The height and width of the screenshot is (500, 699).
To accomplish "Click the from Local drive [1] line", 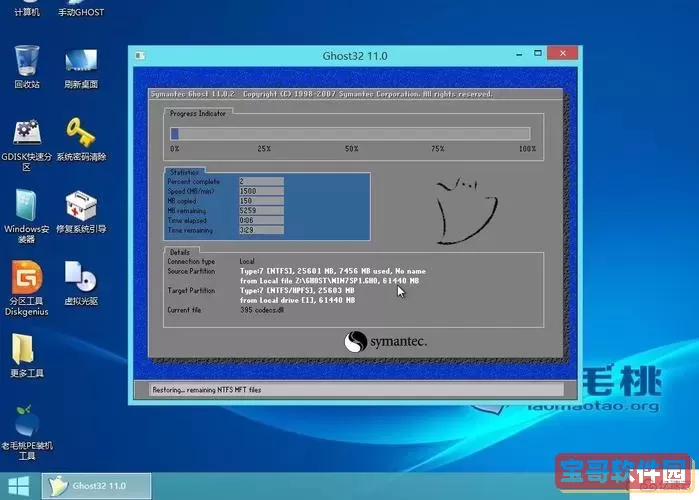I will 297,300.
